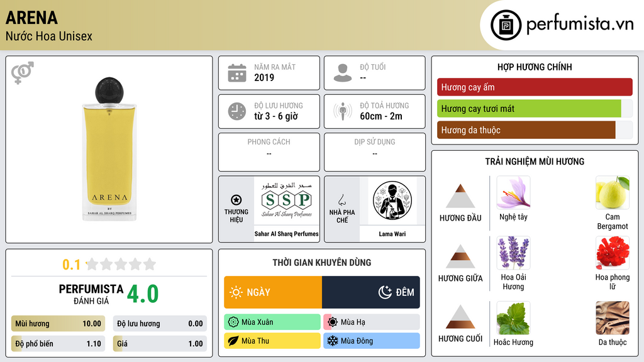Click the Hương giữa pyramid icon

click(460, 256)
